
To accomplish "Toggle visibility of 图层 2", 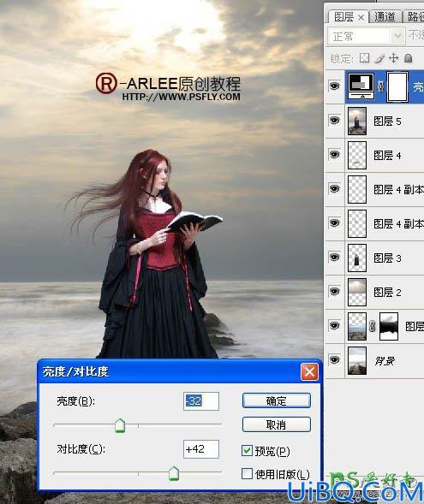I will point(335,291).
